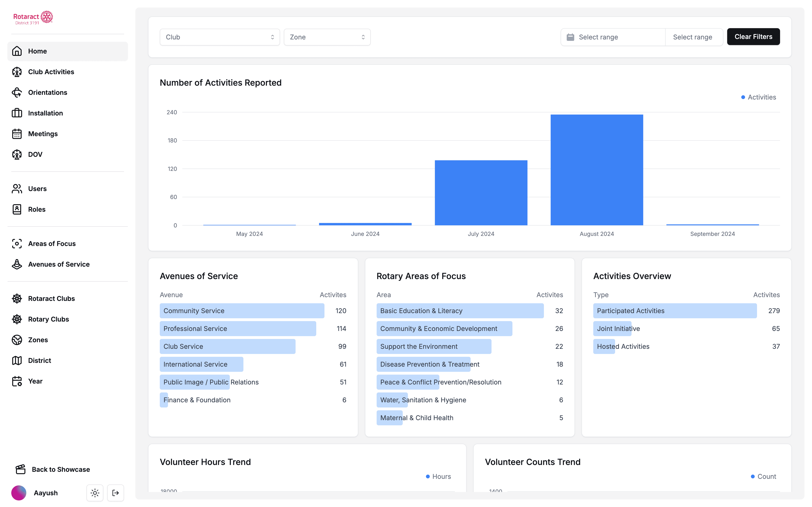
Task: Open the Areas of Focus icon
Action: point(17,244)
